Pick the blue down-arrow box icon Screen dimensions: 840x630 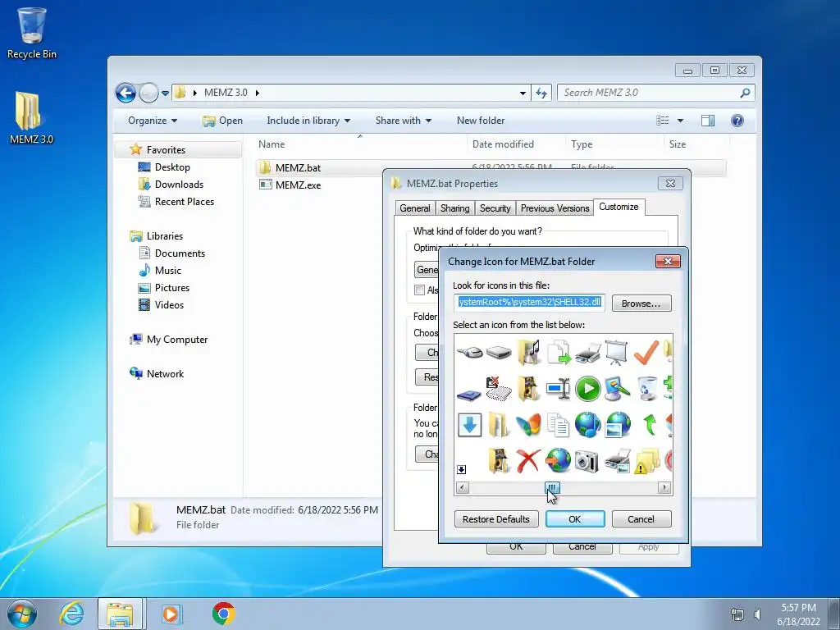point(470,425)
